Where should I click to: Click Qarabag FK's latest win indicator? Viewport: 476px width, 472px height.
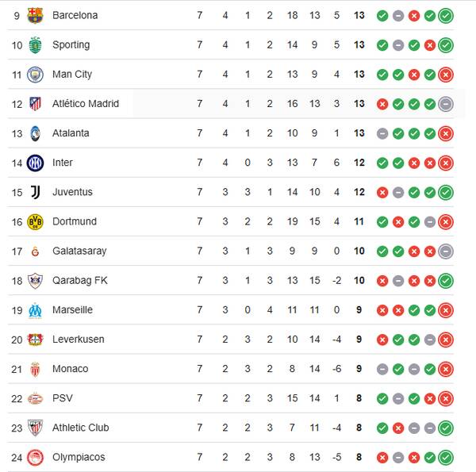click(x=446, y=281)
